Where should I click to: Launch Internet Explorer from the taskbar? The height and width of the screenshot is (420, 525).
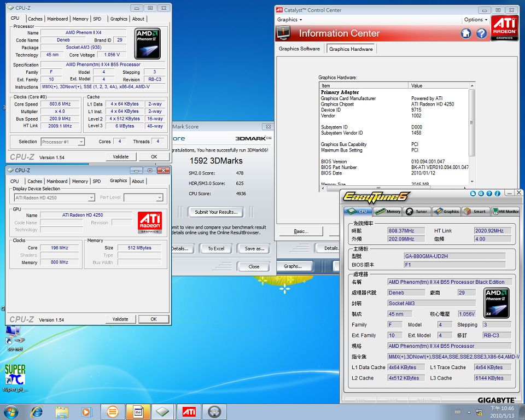(37, 412)
